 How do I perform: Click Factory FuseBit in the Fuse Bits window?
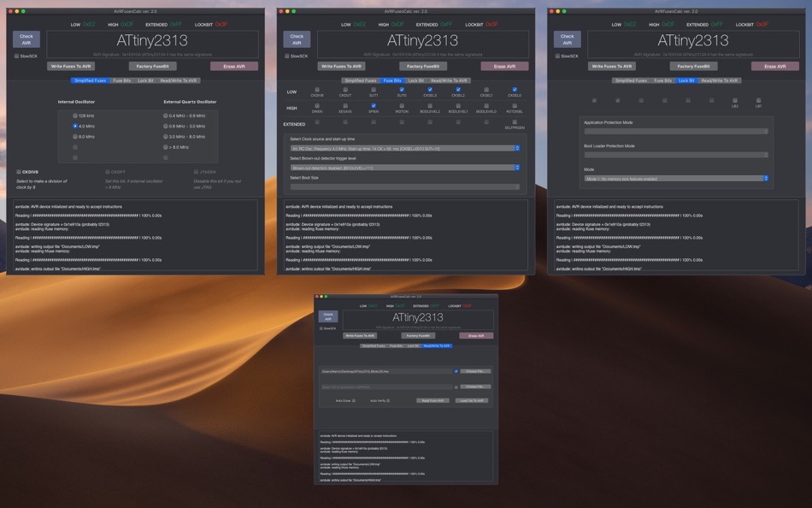[x=423, y=67]
